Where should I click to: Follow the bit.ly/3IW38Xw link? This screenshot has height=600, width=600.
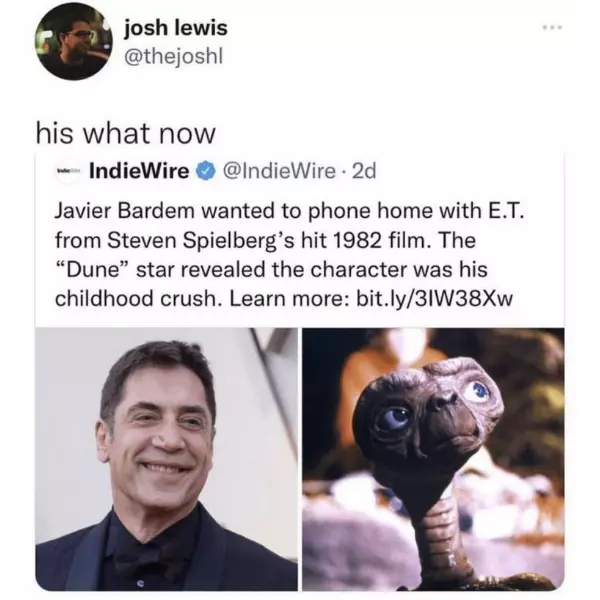[434, 299]
